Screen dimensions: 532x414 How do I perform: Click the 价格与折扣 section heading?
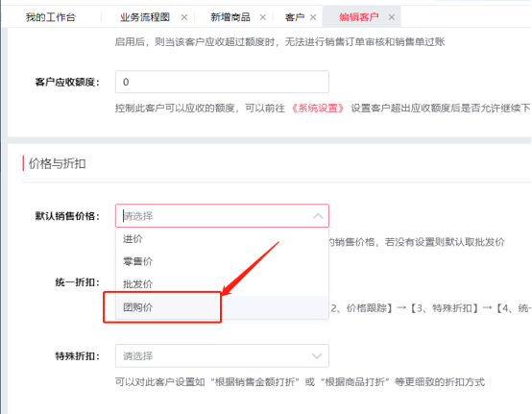pyautogui.click(x=57, y=163)
